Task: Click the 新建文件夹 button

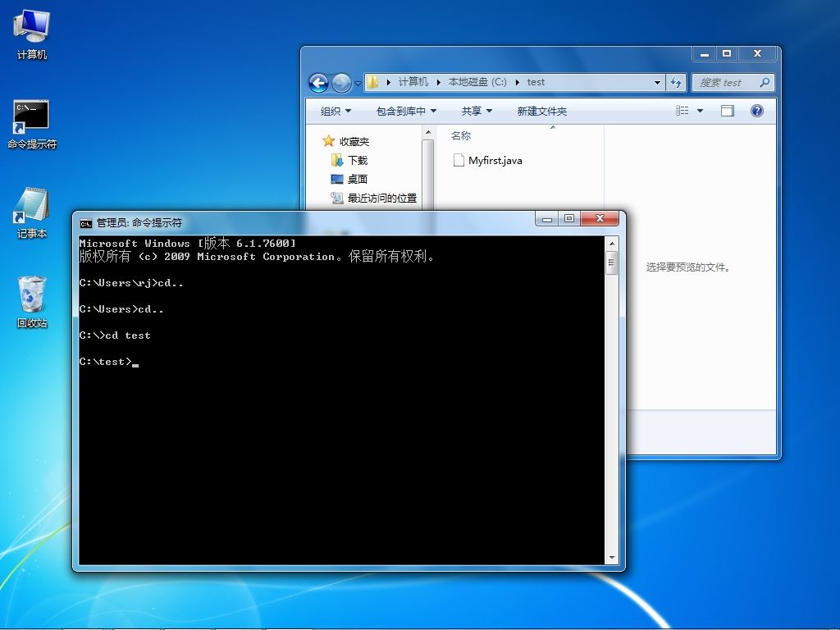Action: click(x=541, y=111)
